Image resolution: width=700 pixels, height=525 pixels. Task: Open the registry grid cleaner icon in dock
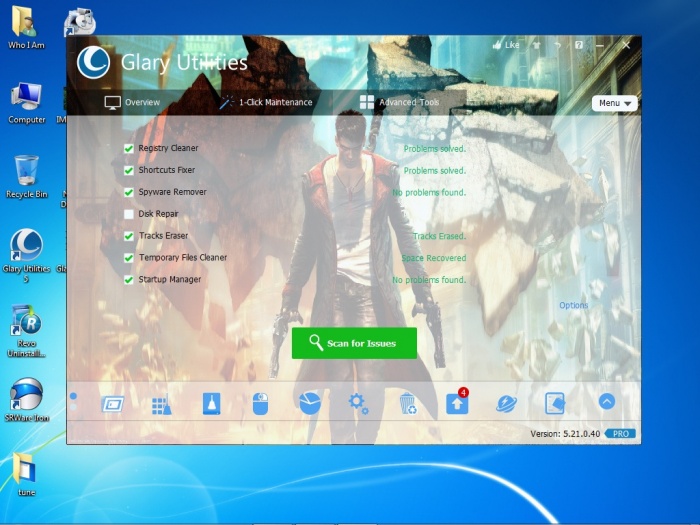161,404
